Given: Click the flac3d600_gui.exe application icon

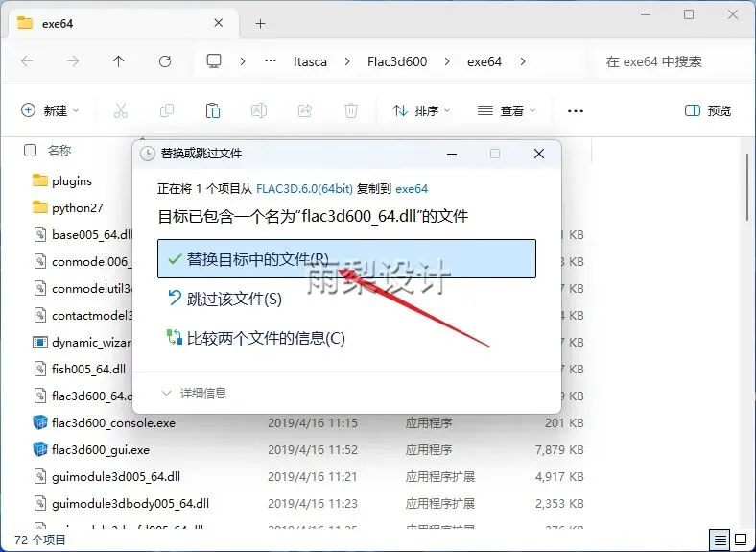Looking at the screenshot, I should [39, 449].
